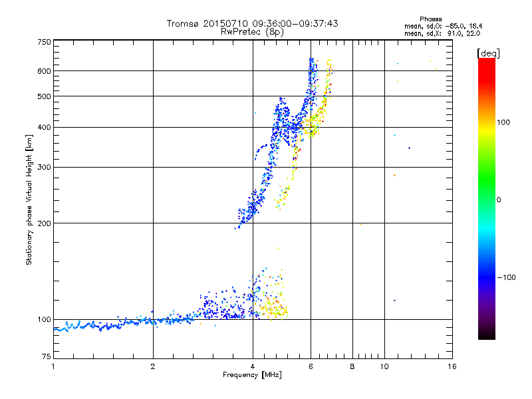Click the "mean, sd,O: -85.0, 18.4" statistics line
This screenshot has width=532, height=399.
443,27
